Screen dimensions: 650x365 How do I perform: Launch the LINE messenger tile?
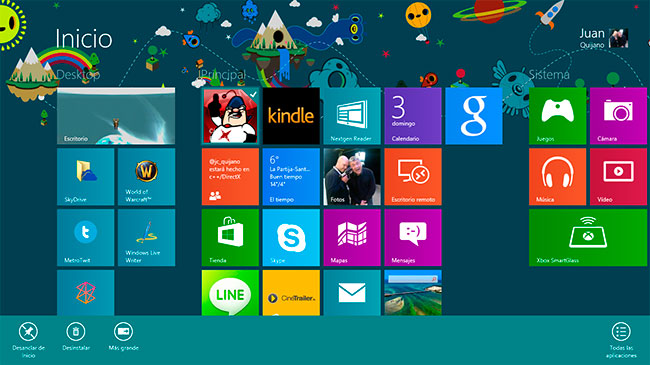pyautogui.click(x=230, y=293)
